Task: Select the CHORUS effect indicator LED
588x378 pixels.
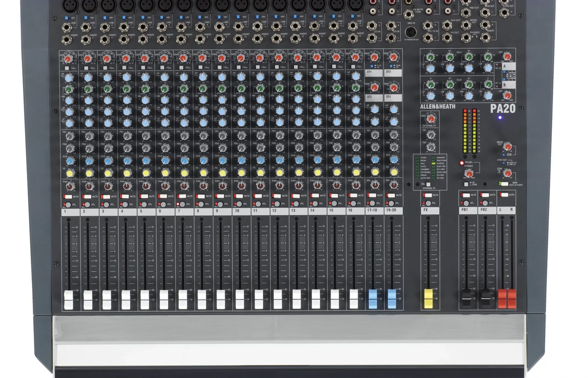Action: [434, 164]
